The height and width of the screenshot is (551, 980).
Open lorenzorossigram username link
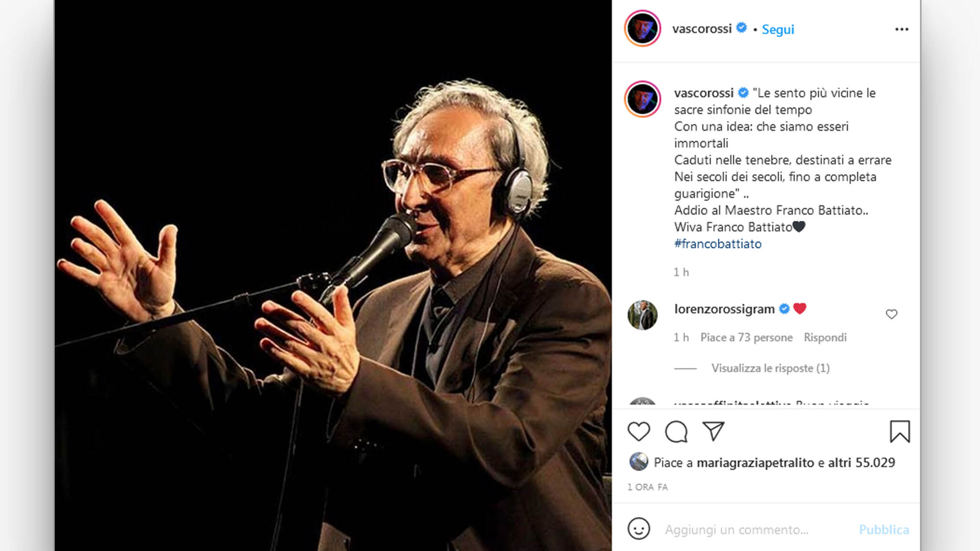(724, 309)
